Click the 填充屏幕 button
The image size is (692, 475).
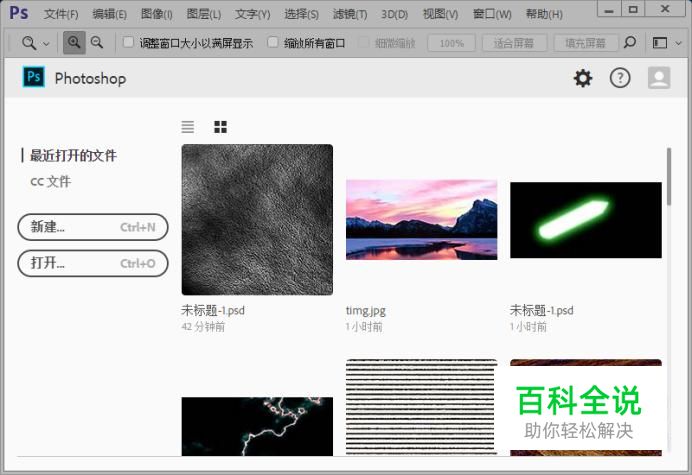[x=586, y=43]
